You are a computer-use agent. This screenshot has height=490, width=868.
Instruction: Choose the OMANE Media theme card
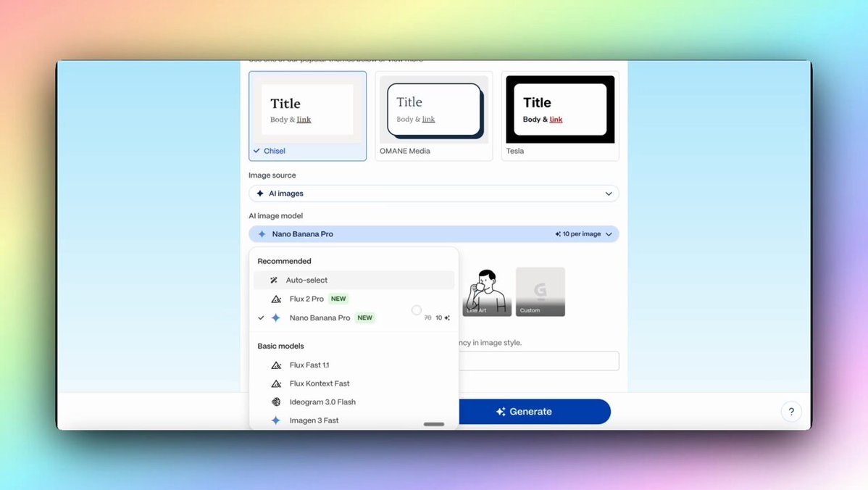point(433,115)
